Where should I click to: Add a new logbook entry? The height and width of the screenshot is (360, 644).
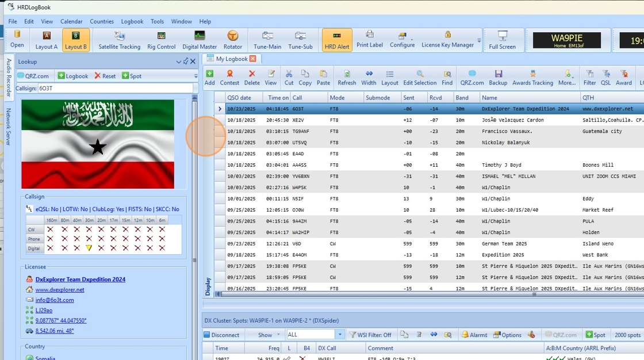[210, 78]
